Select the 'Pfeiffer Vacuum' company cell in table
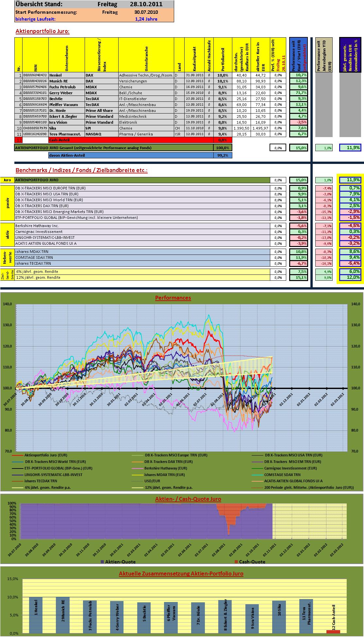 67,105
